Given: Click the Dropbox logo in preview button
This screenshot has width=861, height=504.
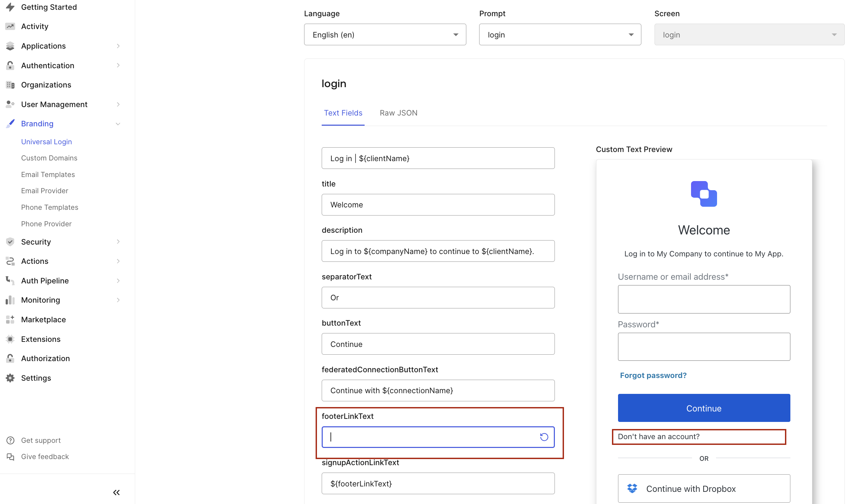Looking at the screenshot, I should [632, 488].
